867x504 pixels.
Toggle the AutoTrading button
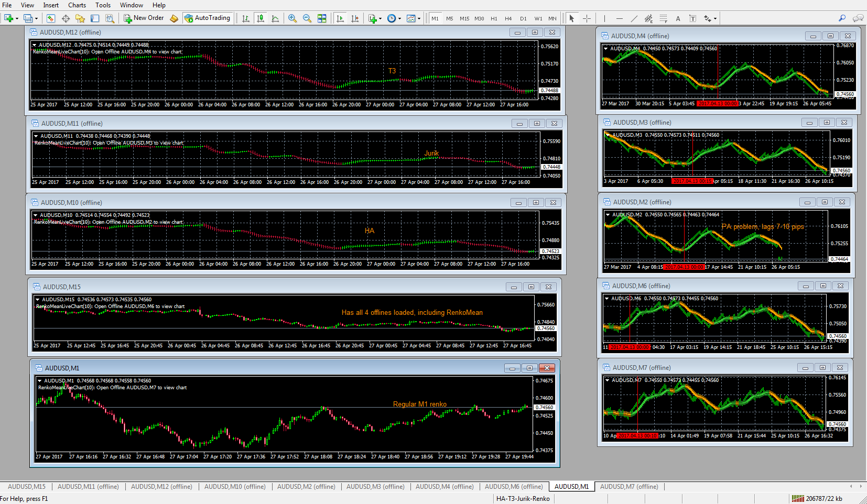[x=208, y=18]
